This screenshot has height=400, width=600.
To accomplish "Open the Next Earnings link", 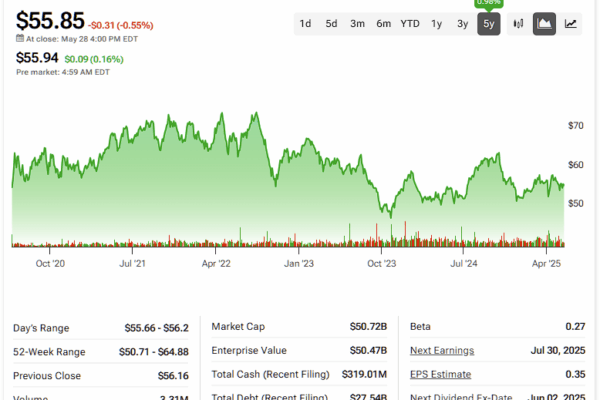I will click(x=442, y=350).
